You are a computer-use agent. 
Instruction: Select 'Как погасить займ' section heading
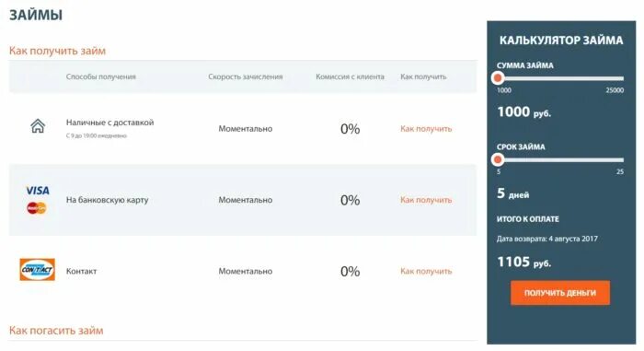click(56, 331)
